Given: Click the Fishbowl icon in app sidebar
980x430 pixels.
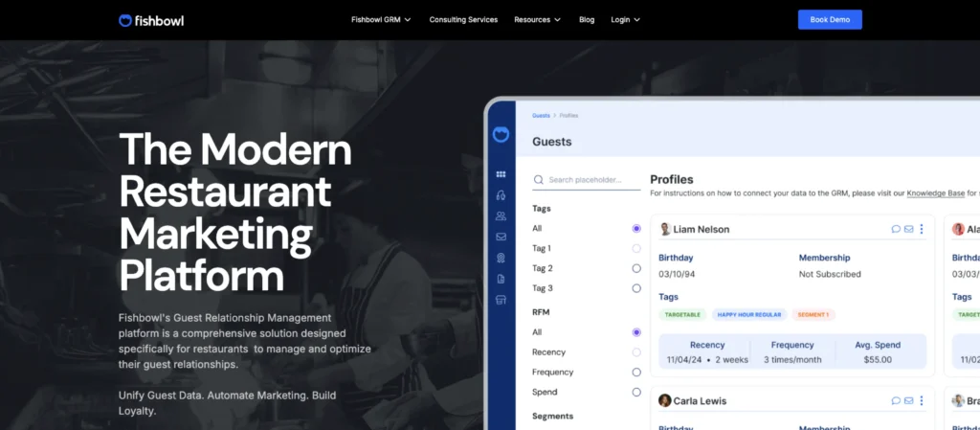Looking at the screenshot, I should [501, 134].
